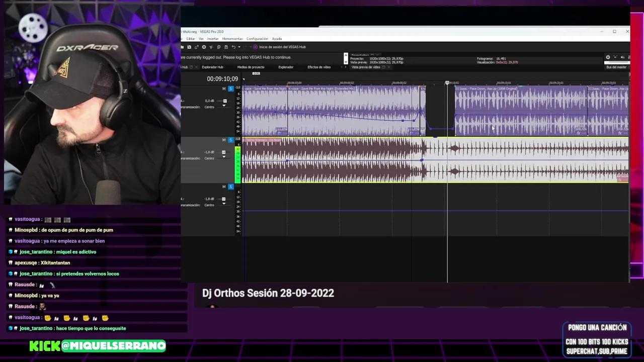Click first track pan slider handle
Viewport: 644px width, 362px height.
(224, 106)
